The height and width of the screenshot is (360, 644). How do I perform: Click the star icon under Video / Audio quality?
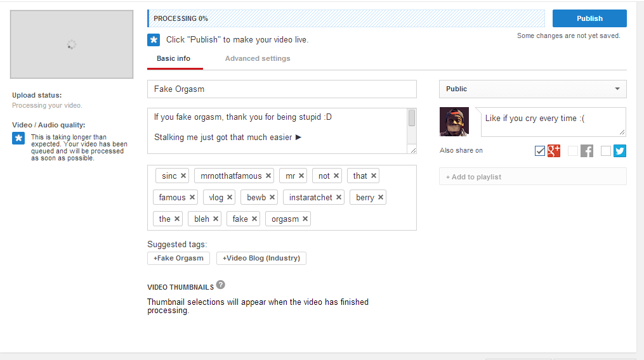18,138
